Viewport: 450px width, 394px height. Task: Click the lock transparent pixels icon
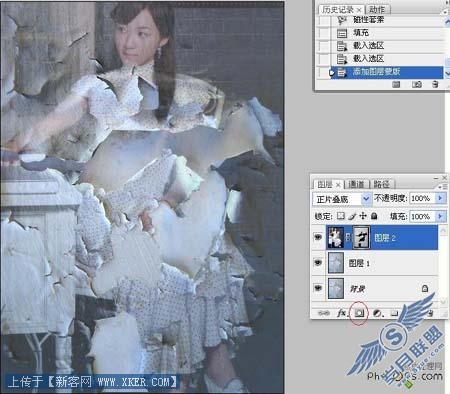point(341,216)
